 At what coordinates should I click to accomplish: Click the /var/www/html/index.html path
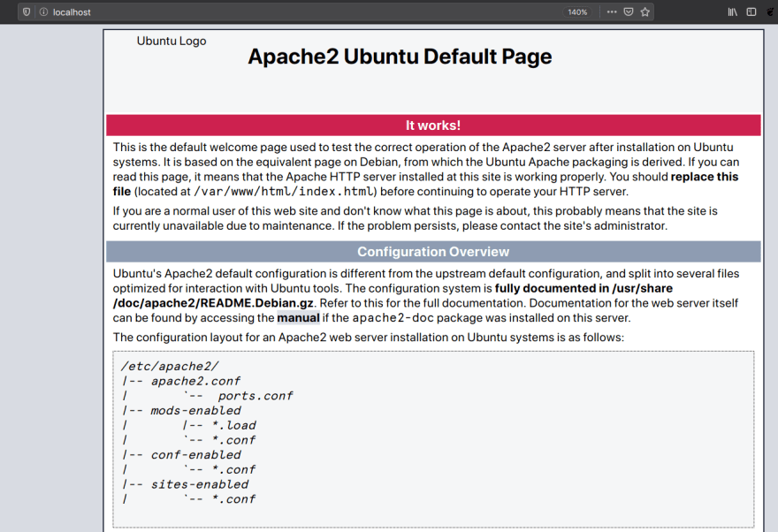pos(283,192)
